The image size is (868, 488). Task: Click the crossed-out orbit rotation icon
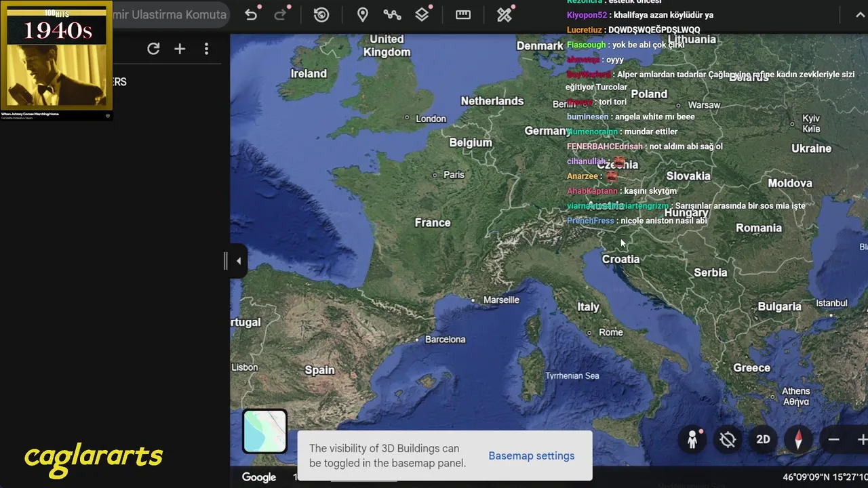(x=728, y=439)
